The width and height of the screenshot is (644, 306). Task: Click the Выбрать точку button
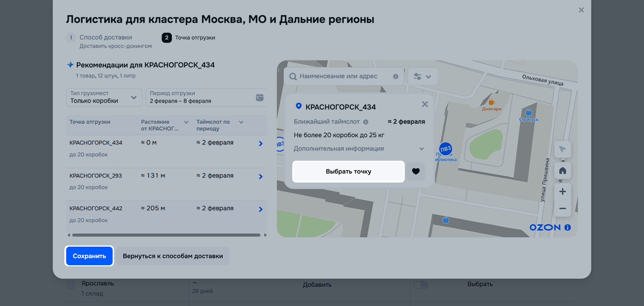coord(348,172)
